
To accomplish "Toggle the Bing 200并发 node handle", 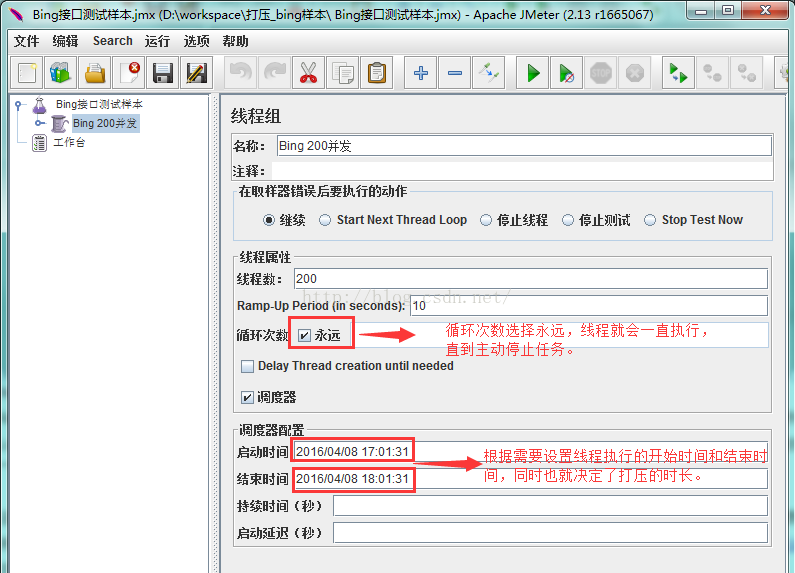I will coord(39,123).
